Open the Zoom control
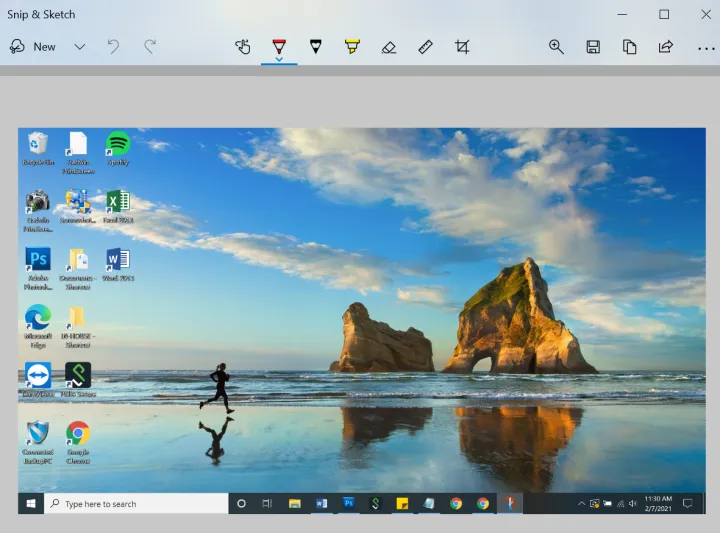720x533 pixels. click(556, 47)
